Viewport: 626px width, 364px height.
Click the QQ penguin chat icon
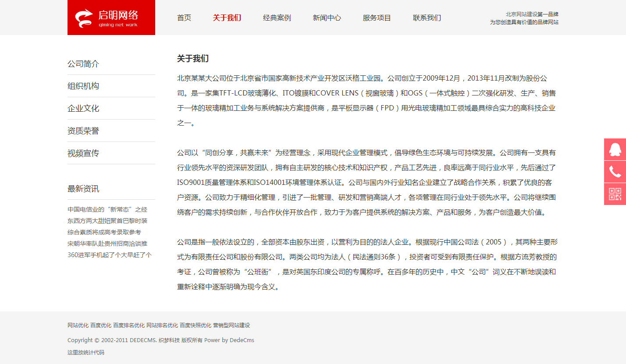(615, 149)
